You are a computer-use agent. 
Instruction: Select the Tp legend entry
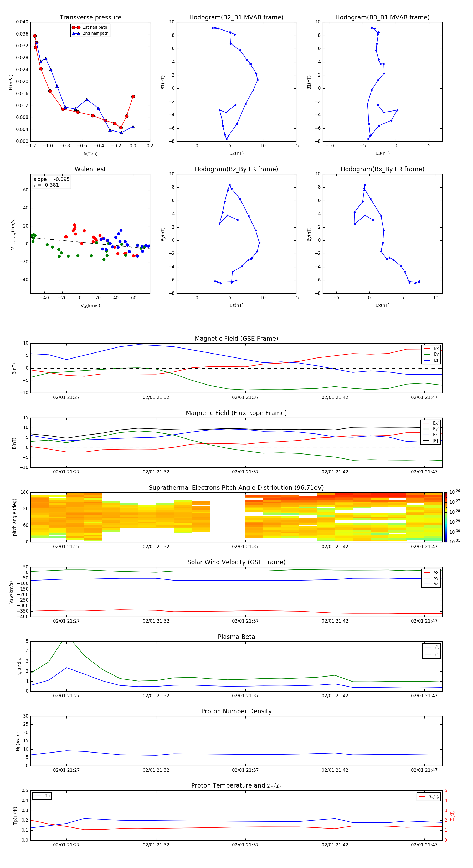42,796
